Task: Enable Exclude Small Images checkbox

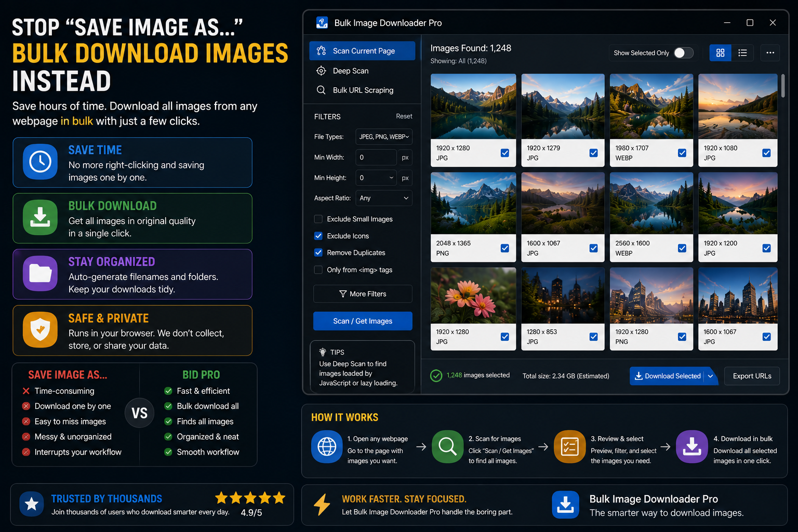Action: click(318, 219)
